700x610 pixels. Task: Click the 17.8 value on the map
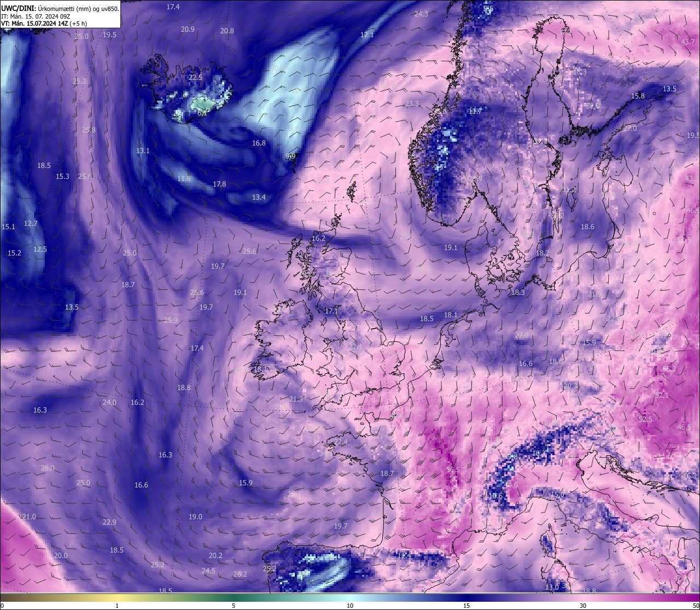[x=219, y=184]
